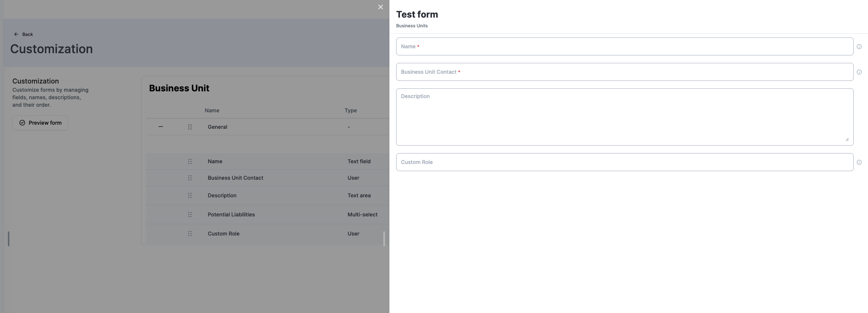This screenshot has height=313, width=868.
Task: Open the Custom Role user field
Action: pyautogui.click(x=624, y=162)
